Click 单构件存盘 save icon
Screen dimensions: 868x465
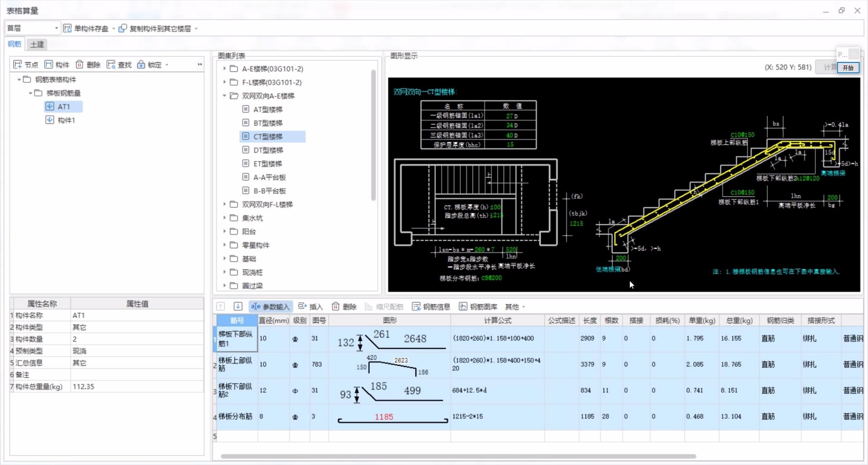point(67,28)
